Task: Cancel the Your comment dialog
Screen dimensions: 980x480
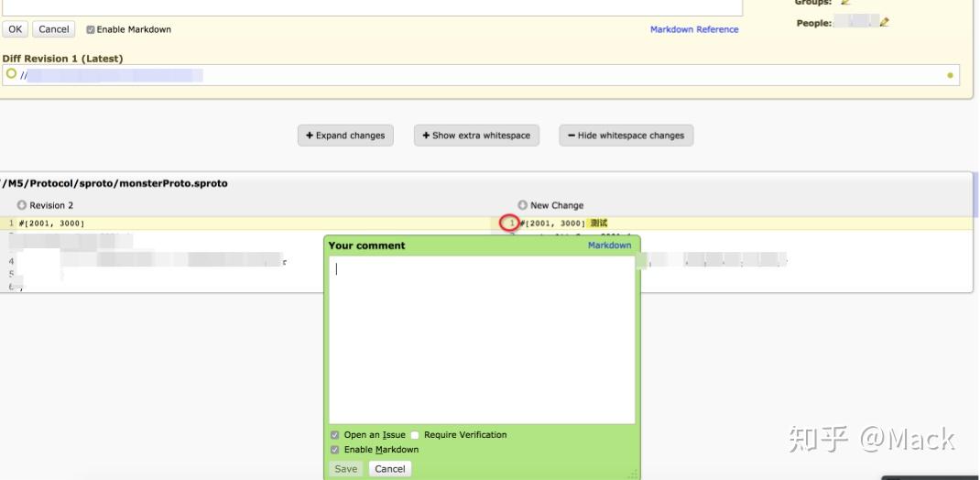Action: (390, 469)
